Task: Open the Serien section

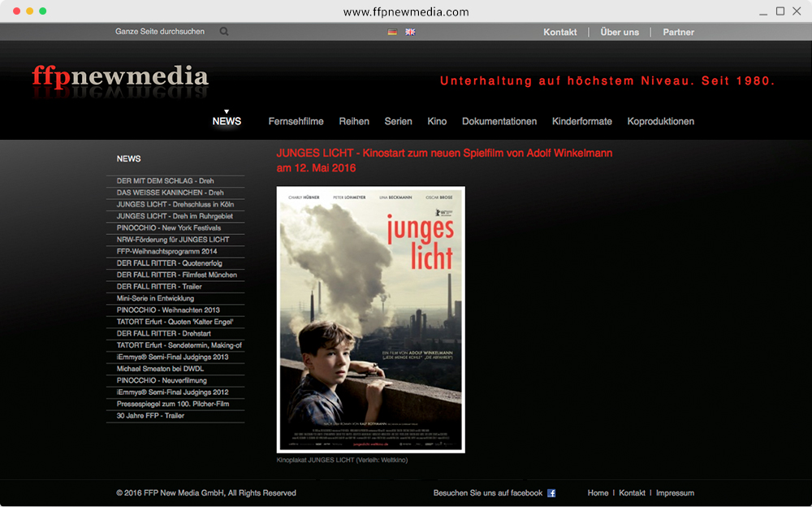Action: pos(398,121)
